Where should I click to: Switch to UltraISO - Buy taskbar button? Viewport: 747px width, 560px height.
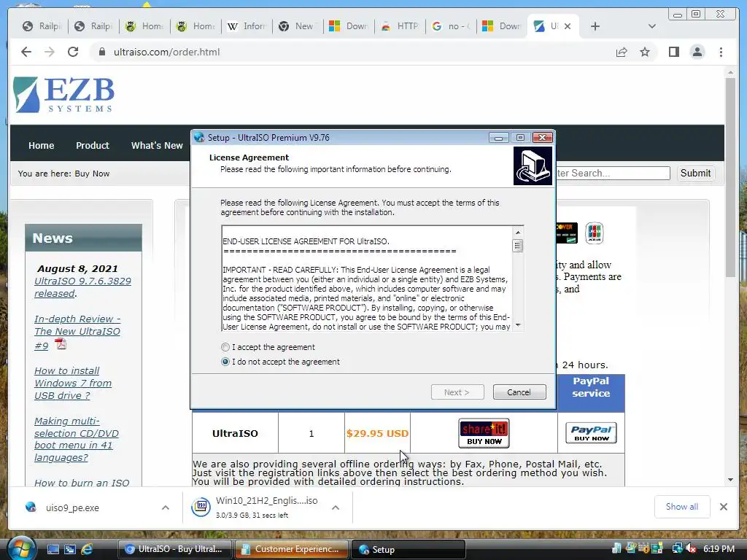[174, 549]
